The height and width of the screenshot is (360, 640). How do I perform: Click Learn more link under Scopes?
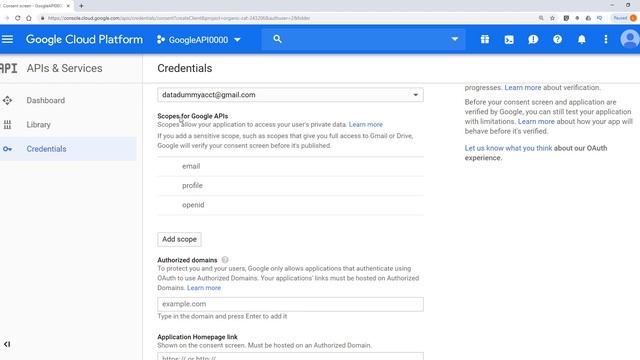point(366,124)
